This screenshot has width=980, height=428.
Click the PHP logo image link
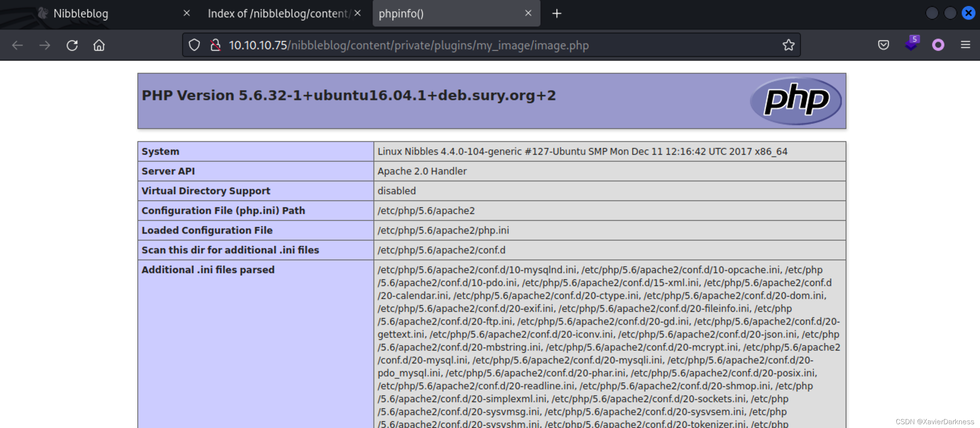[796, 101]
